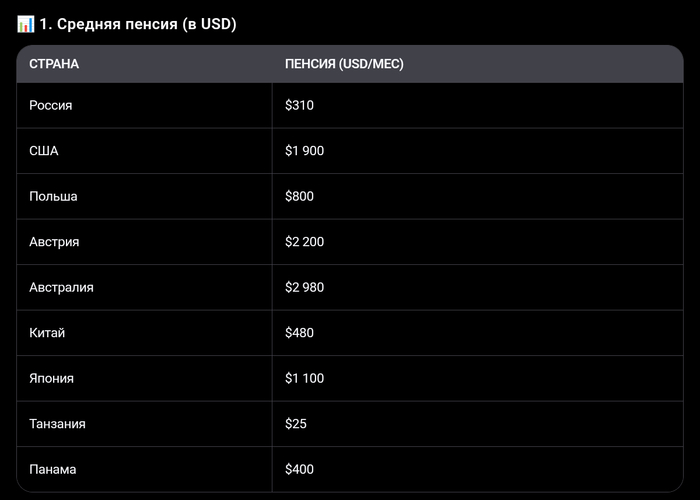Click the $800 pension value
Screen dimensions: 700x500
(x=299, y=196)
